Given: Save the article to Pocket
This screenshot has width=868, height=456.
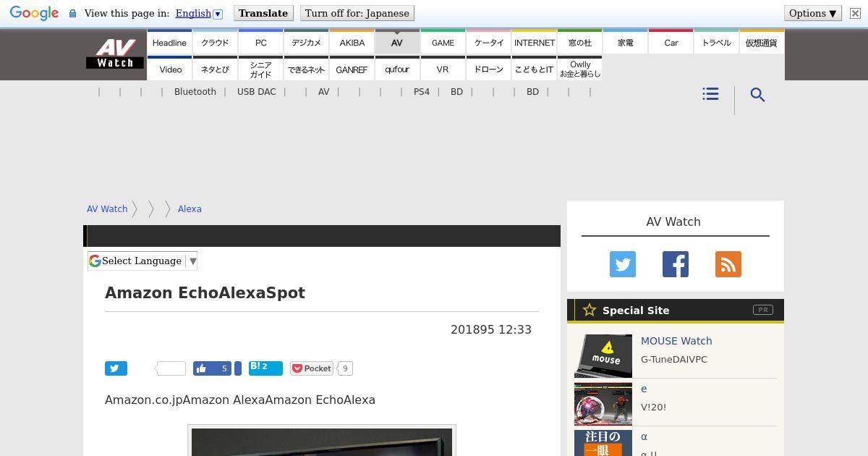Looking at the screenshot, I should pyautogui.click(x=312, y=368).
